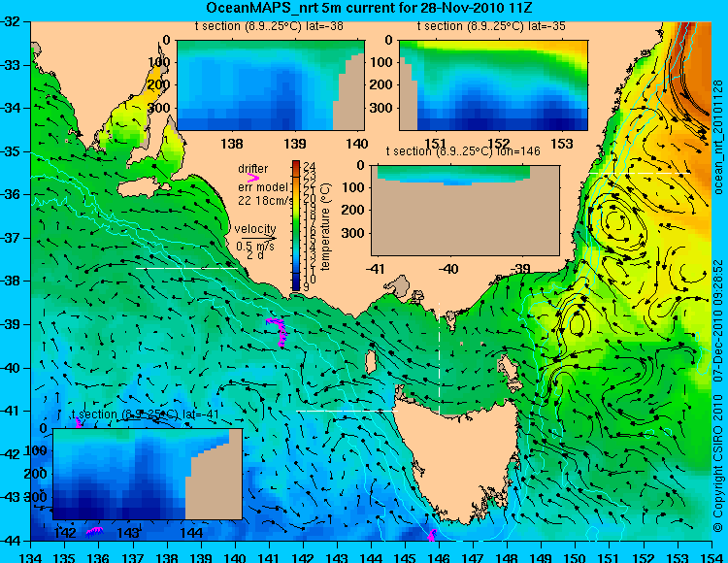Click the -44 latitude label on the left axis

[x=11, y=541]
